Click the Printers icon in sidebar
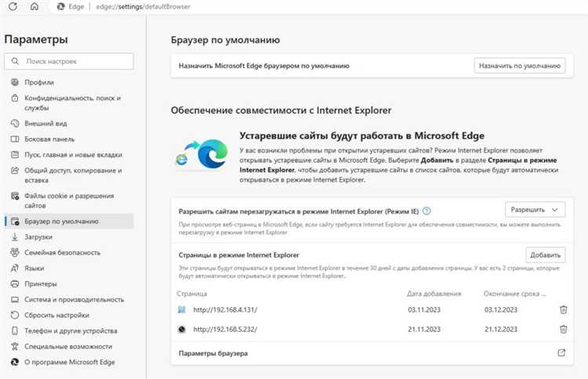This screenshot has width=588, height=379. click(15, 283)
